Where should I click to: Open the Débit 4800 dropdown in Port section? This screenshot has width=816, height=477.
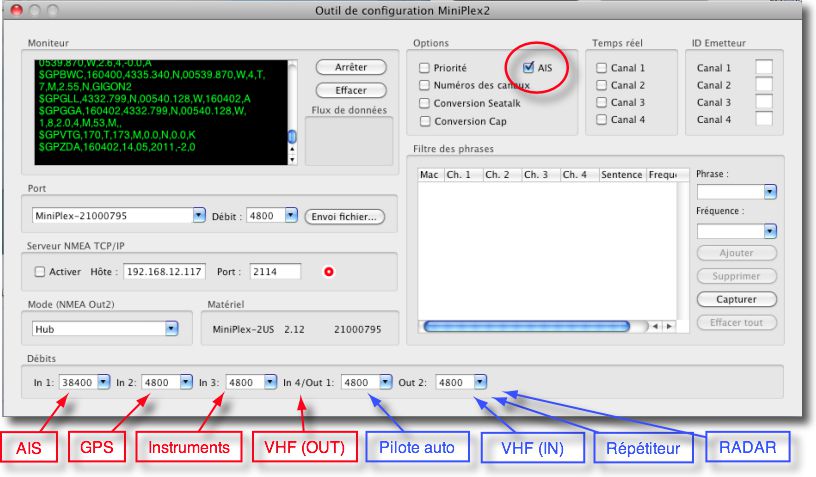coord(291,215)
